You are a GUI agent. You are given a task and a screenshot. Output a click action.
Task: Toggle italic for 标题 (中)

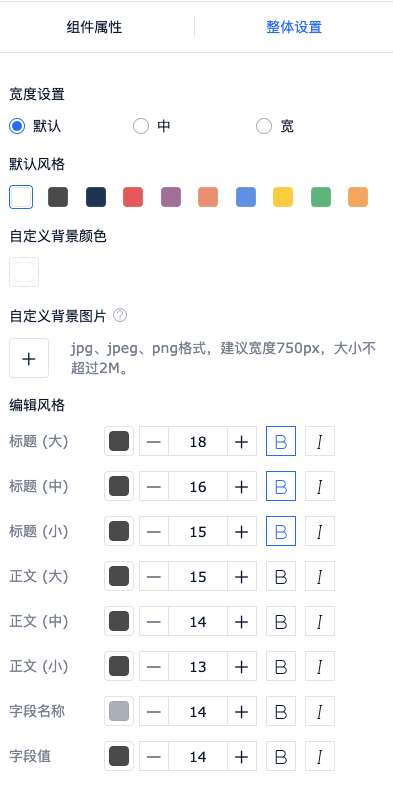point(320,486)
